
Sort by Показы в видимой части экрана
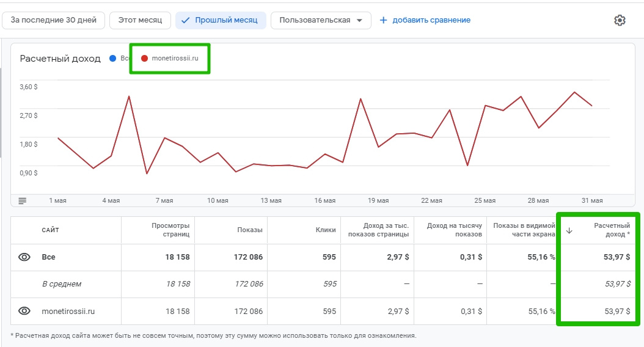[524, 230]
